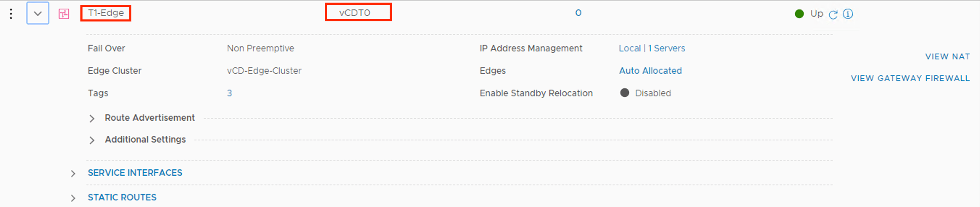Open the linked segments count 0
980x207 pixels.
tap(578, 13)
